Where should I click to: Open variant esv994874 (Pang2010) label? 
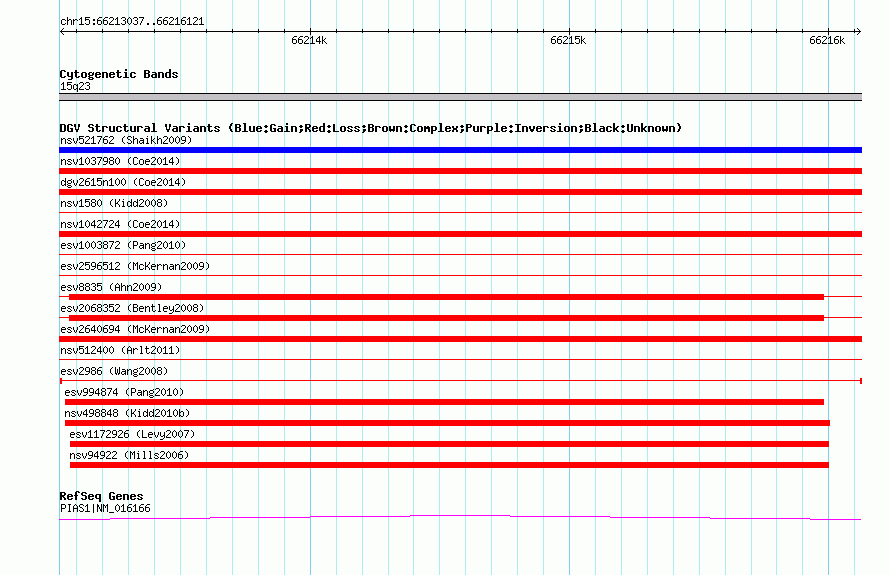[x=124, y=392]
